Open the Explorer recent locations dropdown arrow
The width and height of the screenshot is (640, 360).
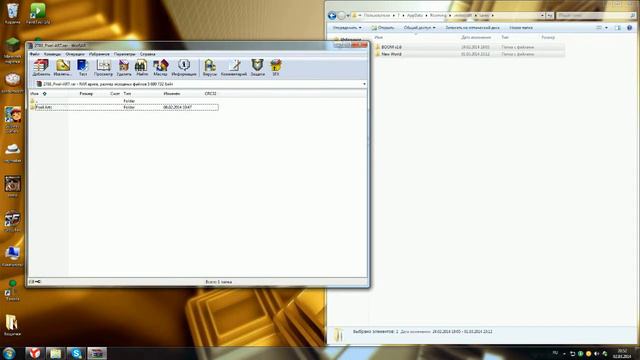click(x=348, y=16)
